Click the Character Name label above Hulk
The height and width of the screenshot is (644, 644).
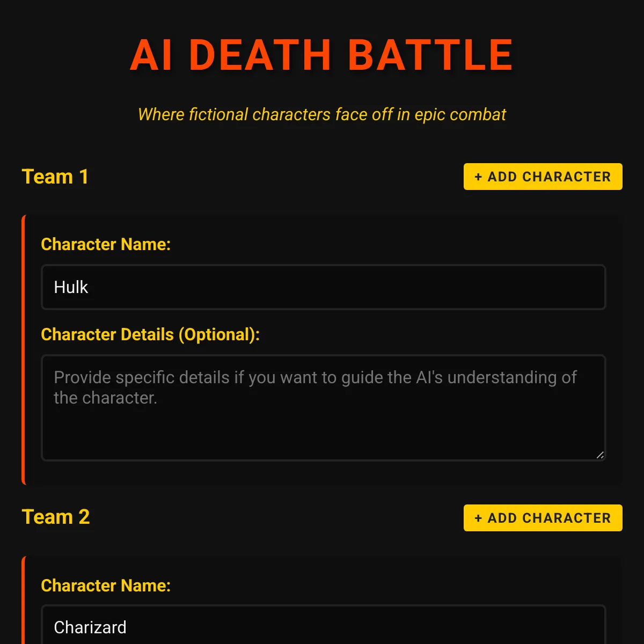pos(106,244)
